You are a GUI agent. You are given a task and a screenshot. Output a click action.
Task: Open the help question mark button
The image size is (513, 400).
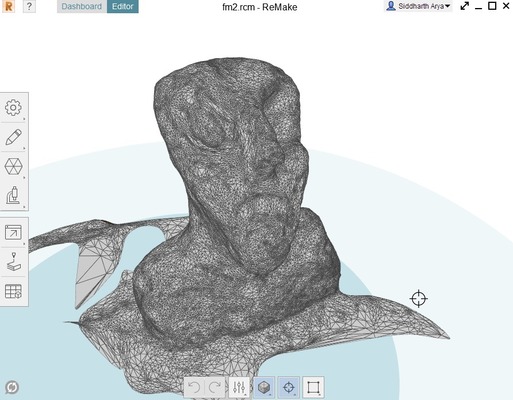click(29, 6)
